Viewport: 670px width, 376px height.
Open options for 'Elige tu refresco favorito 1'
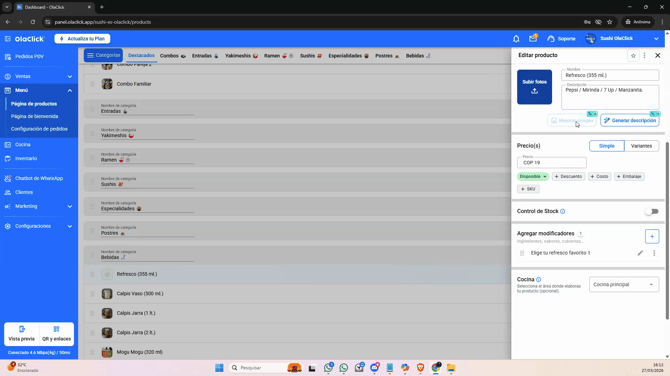654,253
